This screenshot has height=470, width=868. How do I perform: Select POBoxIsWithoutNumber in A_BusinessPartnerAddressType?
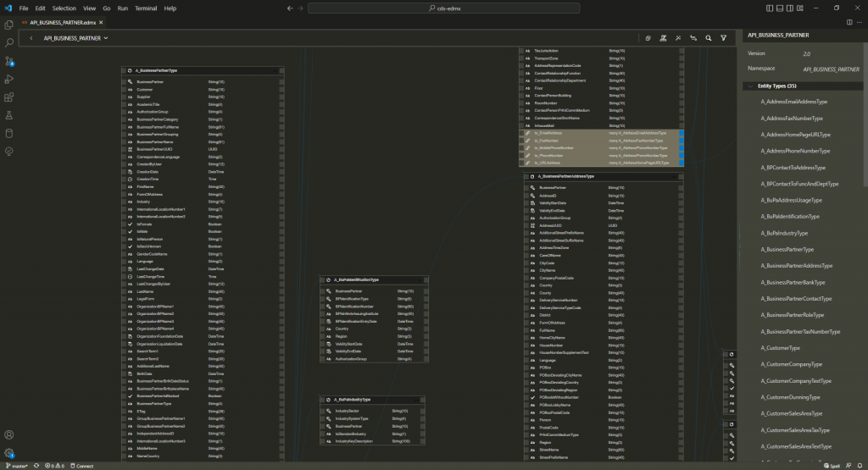tap(604, 397)
